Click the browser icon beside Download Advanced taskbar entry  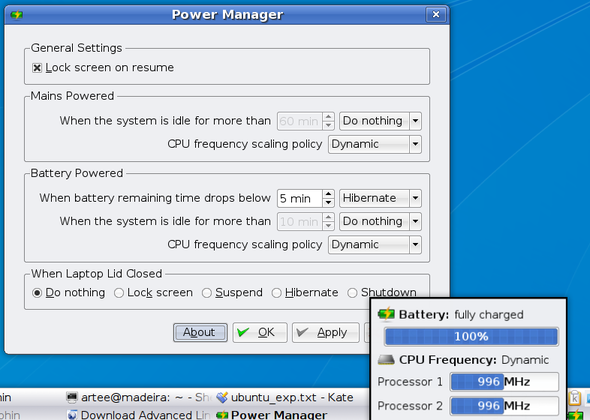72,415
